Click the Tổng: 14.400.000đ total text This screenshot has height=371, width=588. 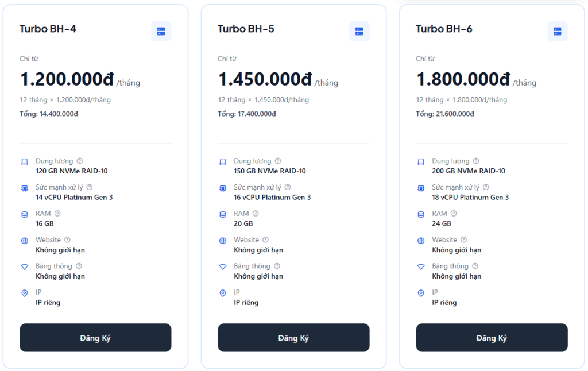49,114
